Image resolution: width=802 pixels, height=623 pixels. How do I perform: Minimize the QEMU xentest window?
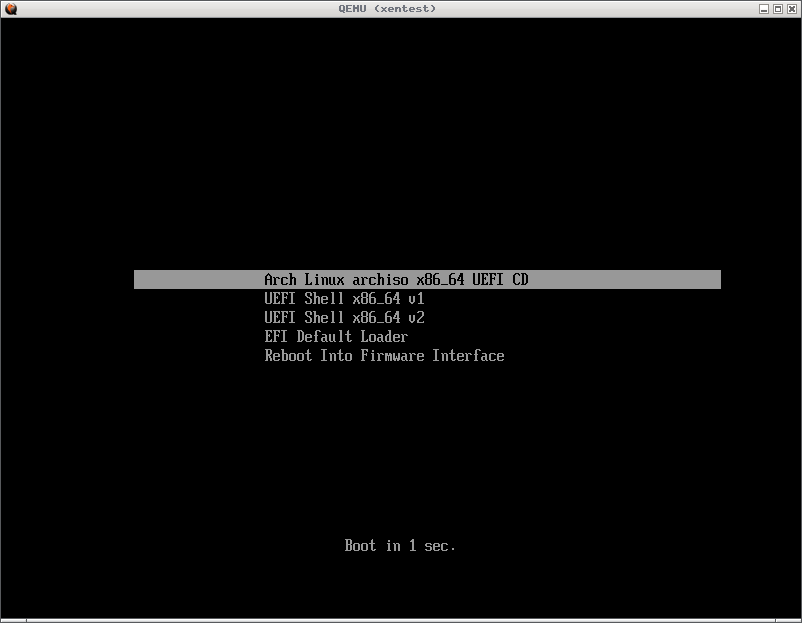tap(764, 9)
